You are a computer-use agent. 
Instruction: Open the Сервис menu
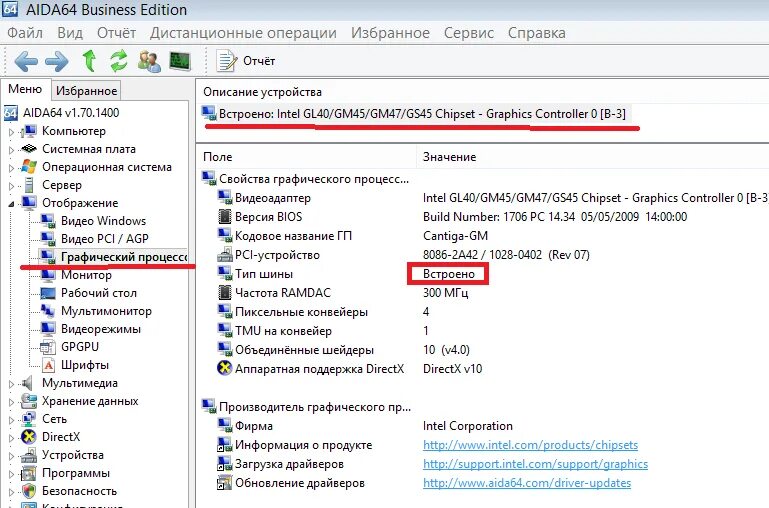coord(468,33)
